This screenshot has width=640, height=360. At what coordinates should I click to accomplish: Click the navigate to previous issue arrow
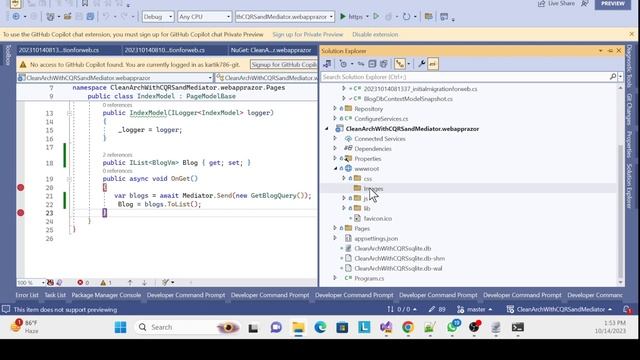click(x=130, y=282)
